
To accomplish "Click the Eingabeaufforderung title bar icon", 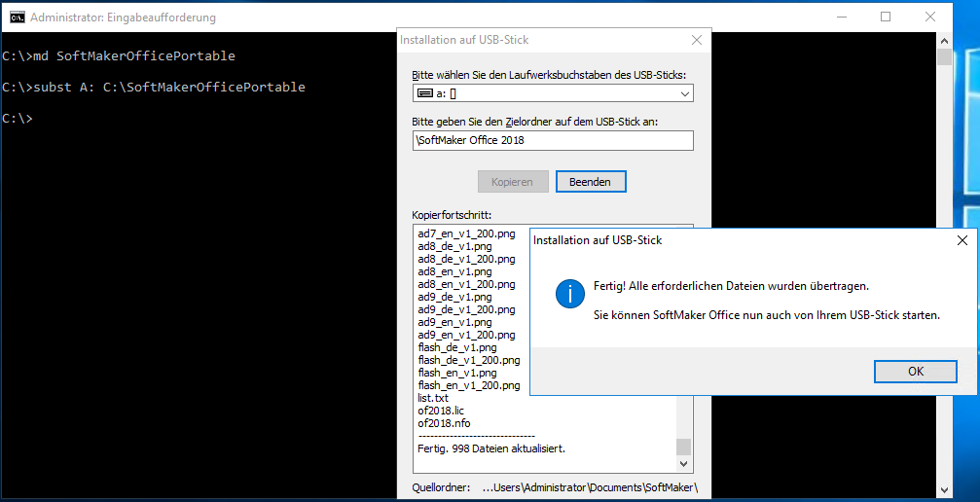I will pos(17,17).
